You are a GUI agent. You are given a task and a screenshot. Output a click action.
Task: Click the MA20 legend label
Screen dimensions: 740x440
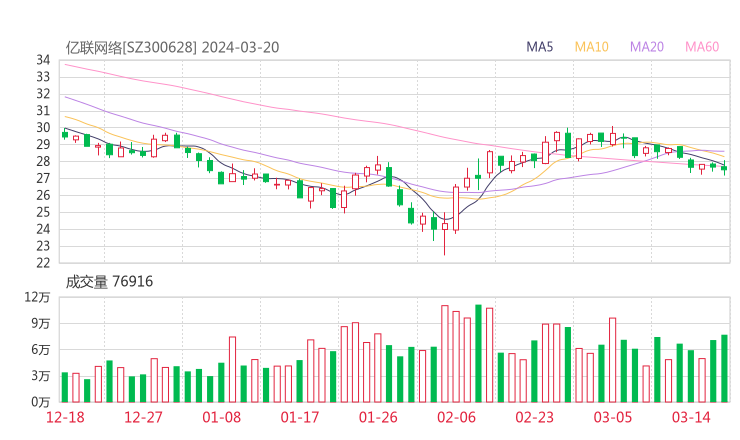click(x=647, y=47)
